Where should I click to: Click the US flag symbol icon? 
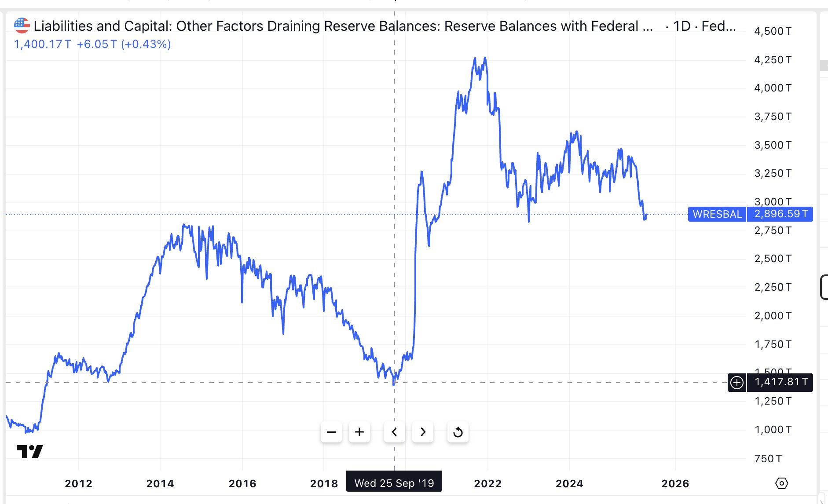pos(22,26)
